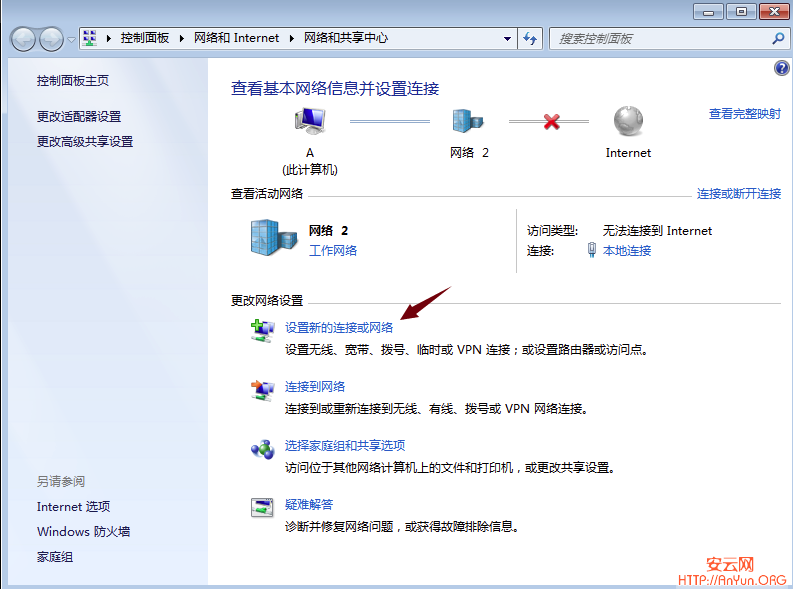The image size is (793, 589).
Task: Expand the 控制面板 breadcrumb arrow
Action: 183,38
